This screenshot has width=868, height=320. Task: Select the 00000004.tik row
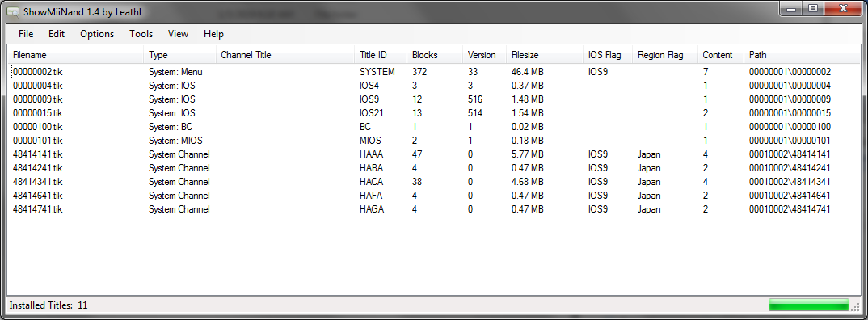pos(435,86)
